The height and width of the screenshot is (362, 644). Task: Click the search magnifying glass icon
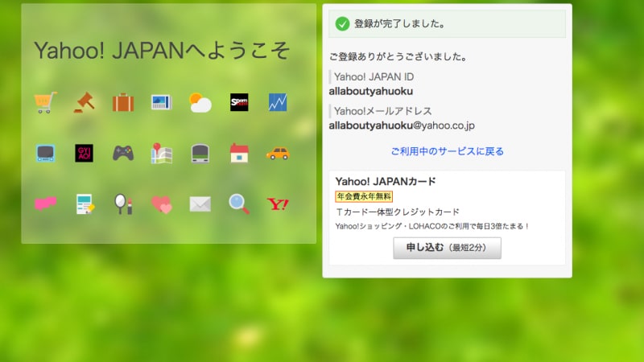239,204
